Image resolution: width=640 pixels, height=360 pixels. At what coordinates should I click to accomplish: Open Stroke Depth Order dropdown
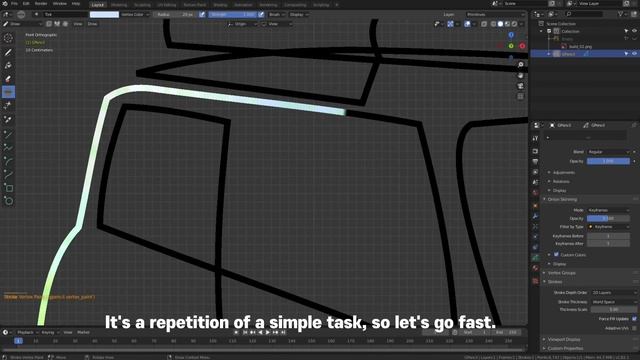pos(614,293)
